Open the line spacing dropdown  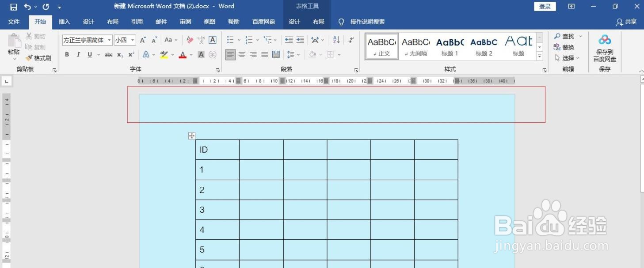point(293,55)
